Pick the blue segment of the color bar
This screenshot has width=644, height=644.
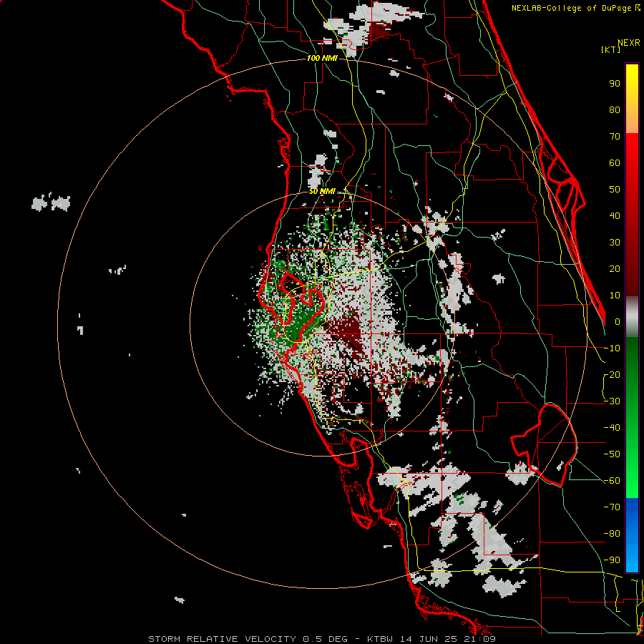[x=632, y=535]
